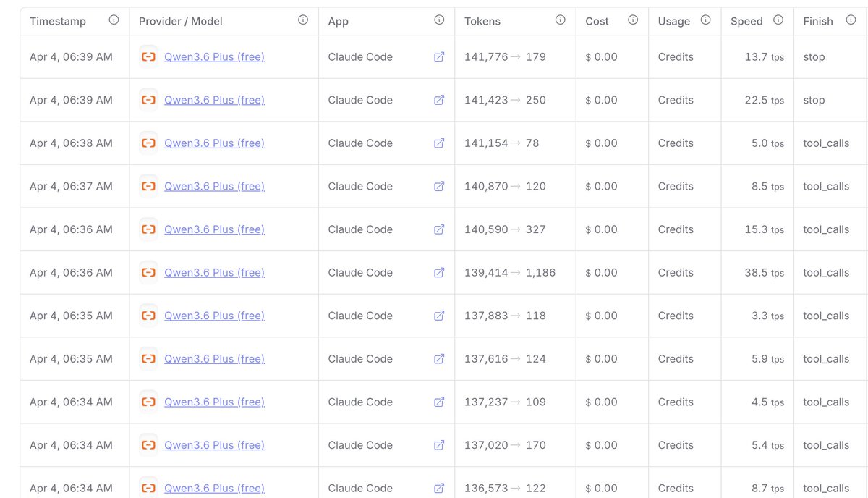Click the 38.5 tps speed value
Image resolution: width=868 pixels, height=498 pixels.
(x=765, y=273)
